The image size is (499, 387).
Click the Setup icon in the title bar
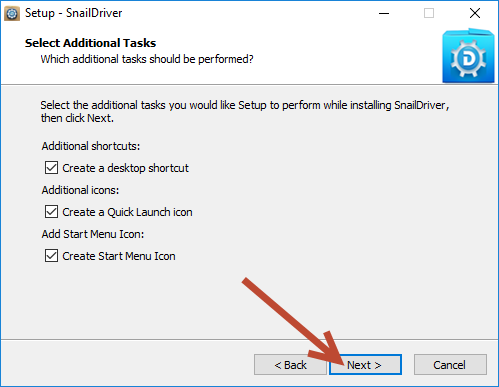[x=12, y=14]
